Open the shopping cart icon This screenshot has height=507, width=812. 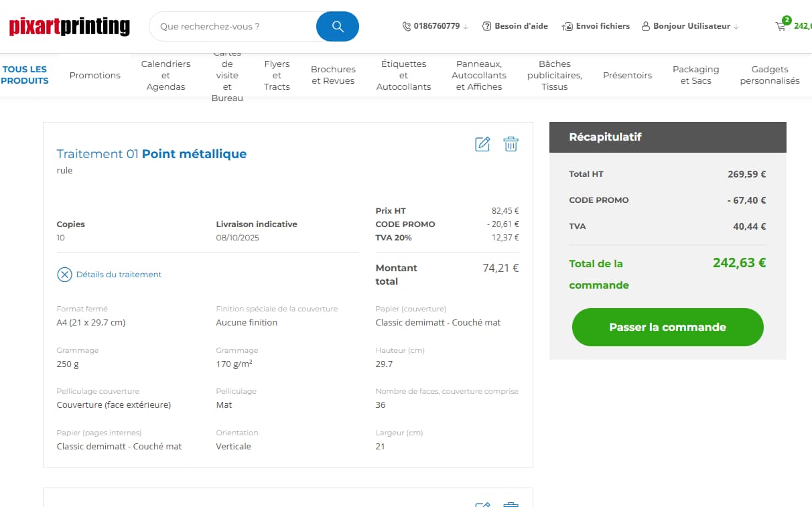coord(781,27)
